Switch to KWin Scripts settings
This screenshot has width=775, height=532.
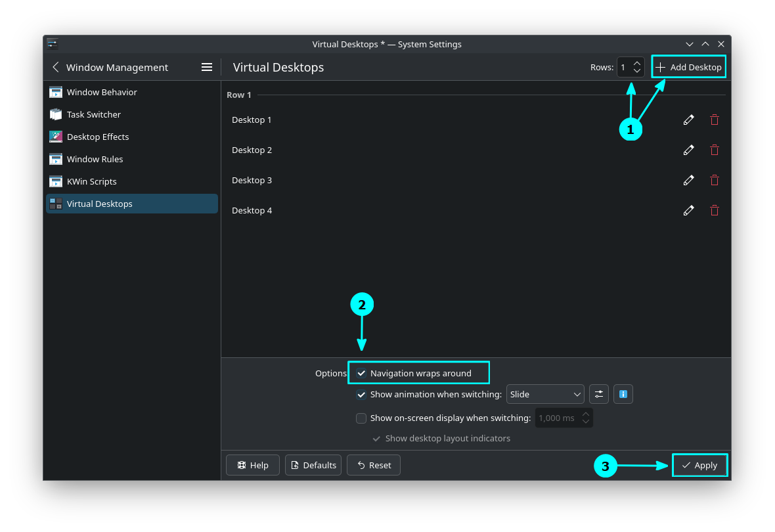(x=92, y=181)
